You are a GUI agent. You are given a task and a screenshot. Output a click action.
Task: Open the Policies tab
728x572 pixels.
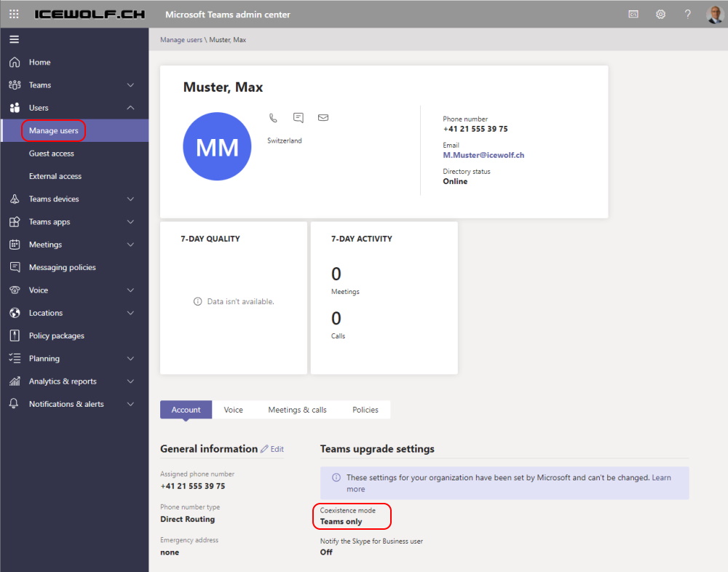point(365,410)
